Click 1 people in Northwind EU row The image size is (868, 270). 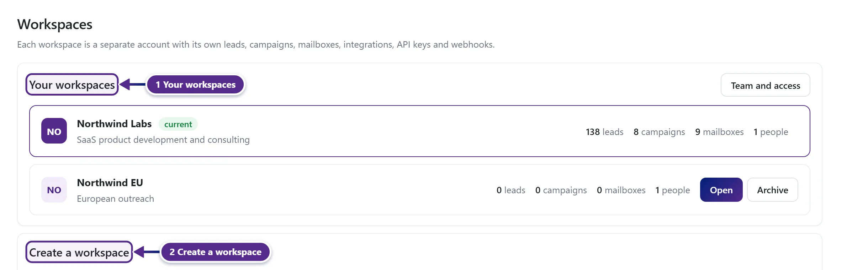[x=672, y=190]
